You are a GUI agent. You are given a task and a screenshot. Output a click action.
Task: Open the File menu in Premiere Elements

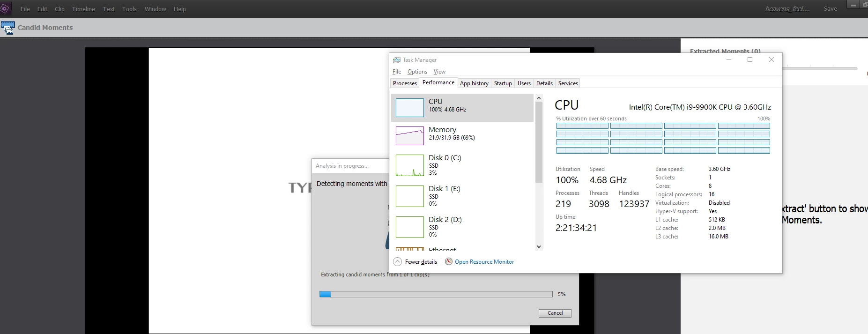pyautogui.click(x=25, y=9)
